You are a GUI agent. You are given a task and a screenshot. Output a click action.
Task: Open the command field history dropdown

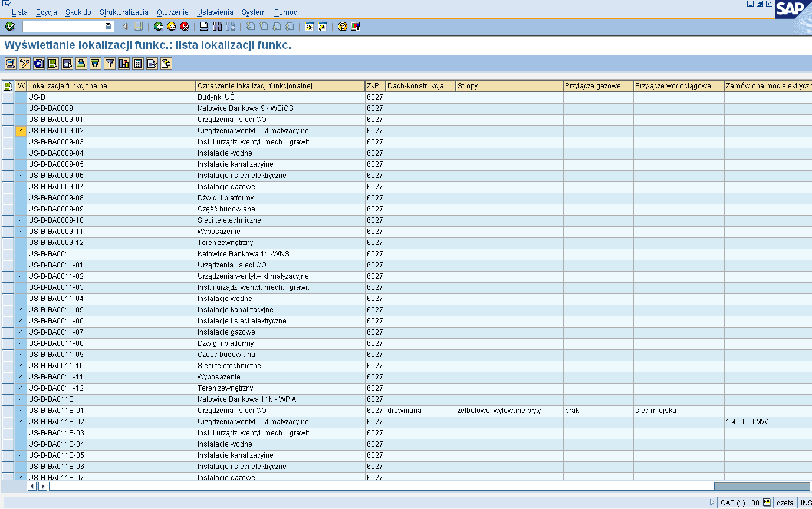tap(109, 27)
